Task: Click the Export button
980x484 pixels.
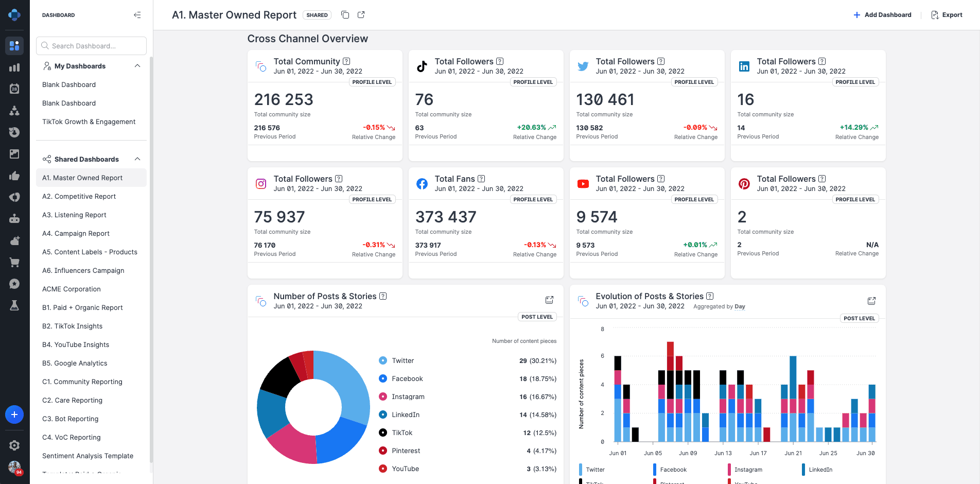Action: (947, 15)
